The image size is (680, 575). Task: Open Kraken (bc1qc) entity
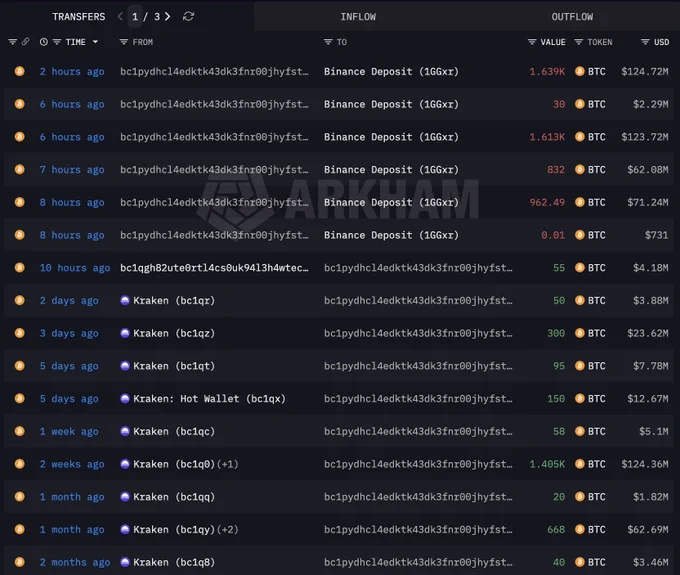pyautogui.click(x=174, y=431)
